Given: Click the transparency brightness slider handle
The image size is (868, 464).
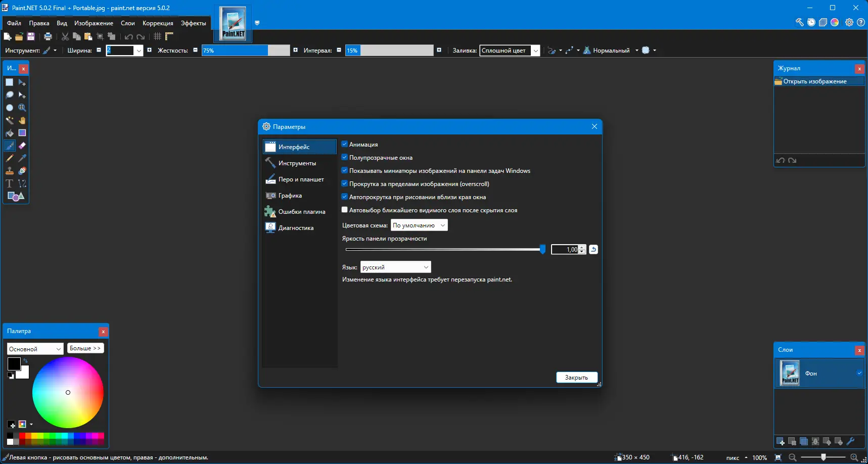Looking at the screenshot, I should pos(542,249).
